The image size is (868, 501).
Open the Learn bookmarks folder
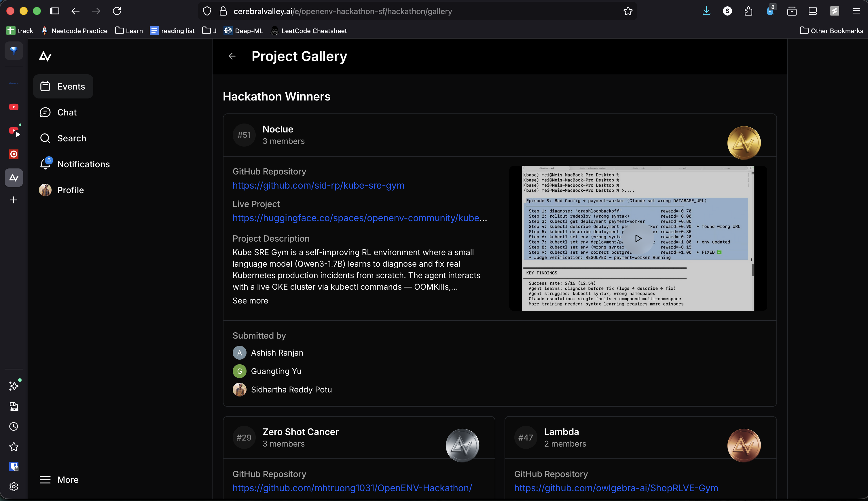point(129,31)
